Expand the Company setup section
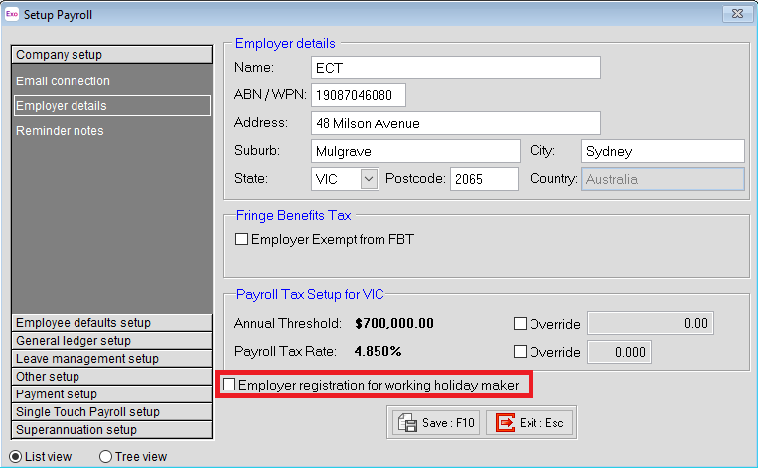The width and height of the screenshot is (758, 468). (x=112, y=55)
